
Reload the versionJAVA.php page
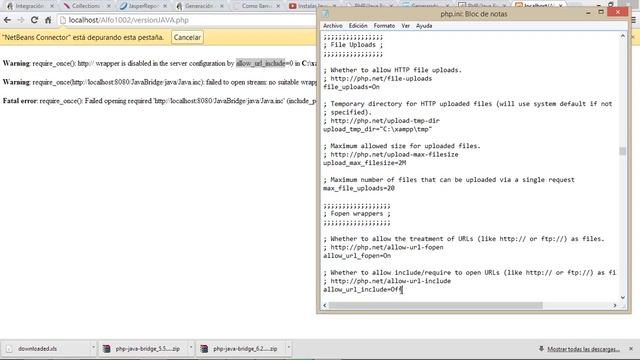coord(34,20)
